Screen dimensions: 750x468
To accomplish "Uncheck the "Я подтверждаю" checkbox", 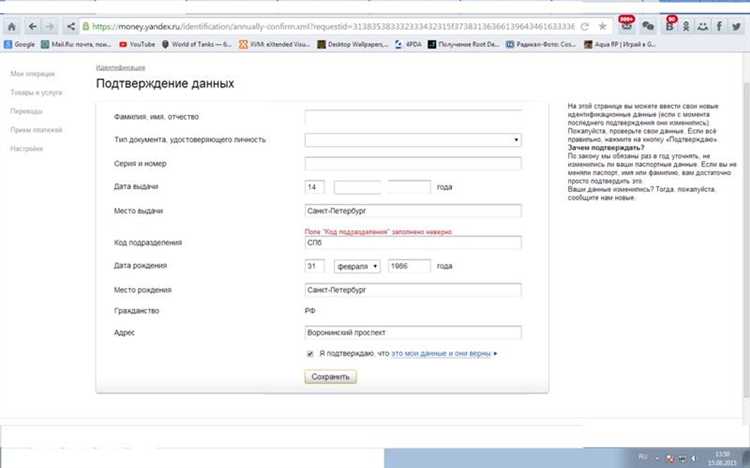I will (x=310, y=353).
